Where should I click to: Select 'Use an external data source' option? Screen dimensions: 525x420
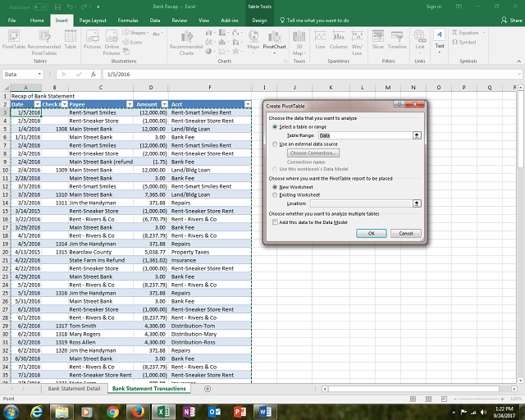coord(274,144)
